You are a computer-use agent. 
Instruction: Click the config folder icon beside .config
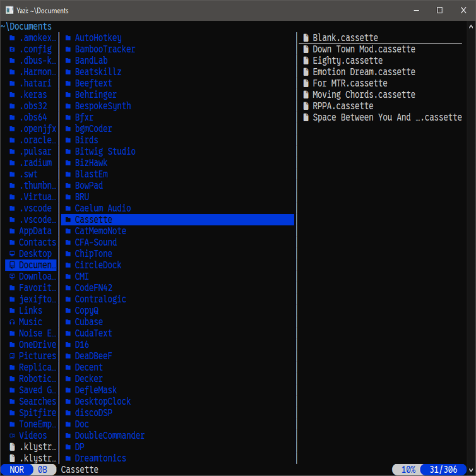(x=12, y=49)
